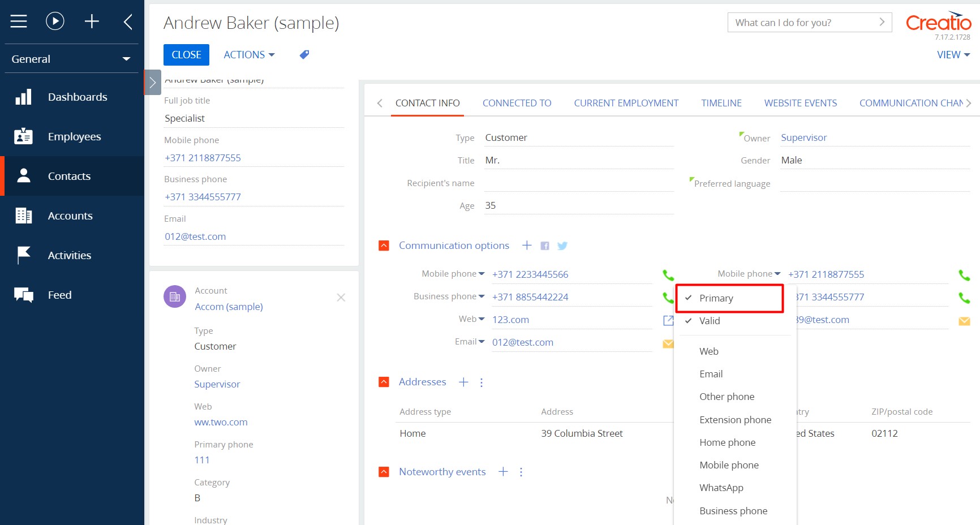Collapse the Communication options section
Screen dimensions: 980x525
click(x=384, y=246)
